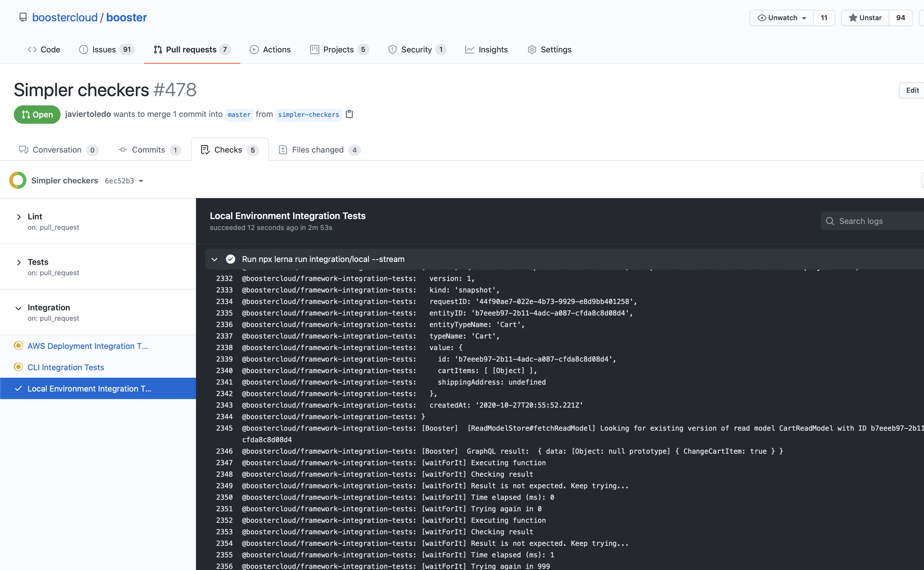This screenshot has width=924, height=570.
Task: Click the repository icon beside boostercloud
Action: click(23, 17)
